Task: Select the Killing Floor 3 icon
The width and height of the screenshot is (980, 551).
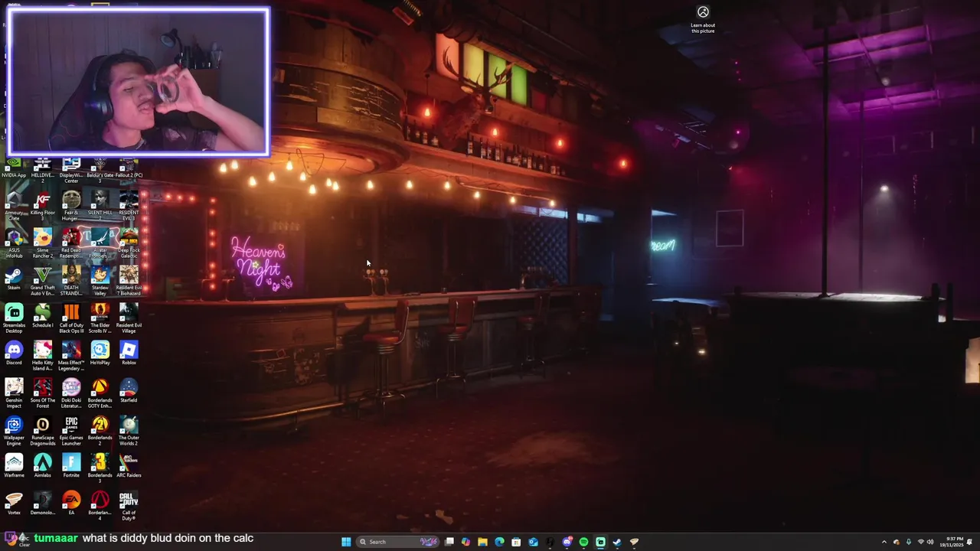Action: tap(42, 206)
